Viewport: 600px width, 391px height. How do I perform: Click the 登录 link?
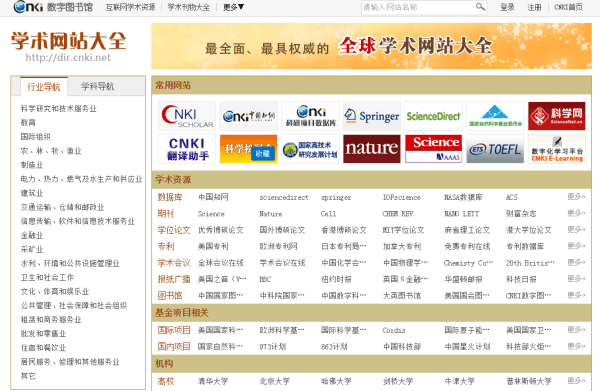507,7
